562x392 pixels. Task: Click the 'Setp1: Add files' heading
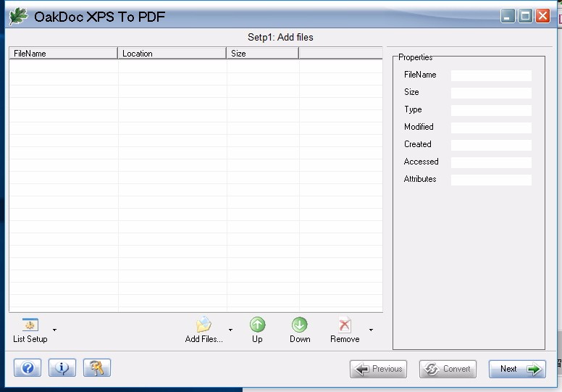280,37
